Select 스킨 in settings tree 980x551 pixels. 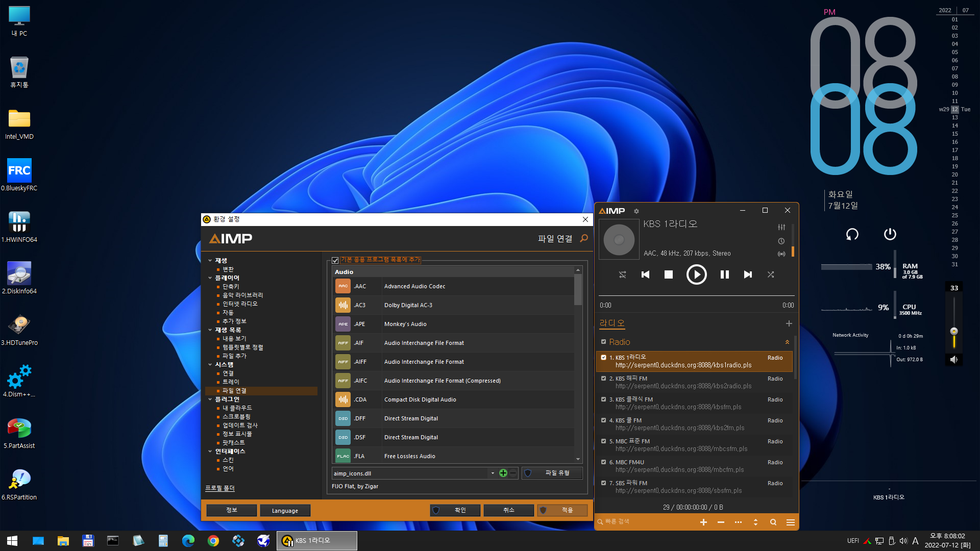click(x=228, y=460)
